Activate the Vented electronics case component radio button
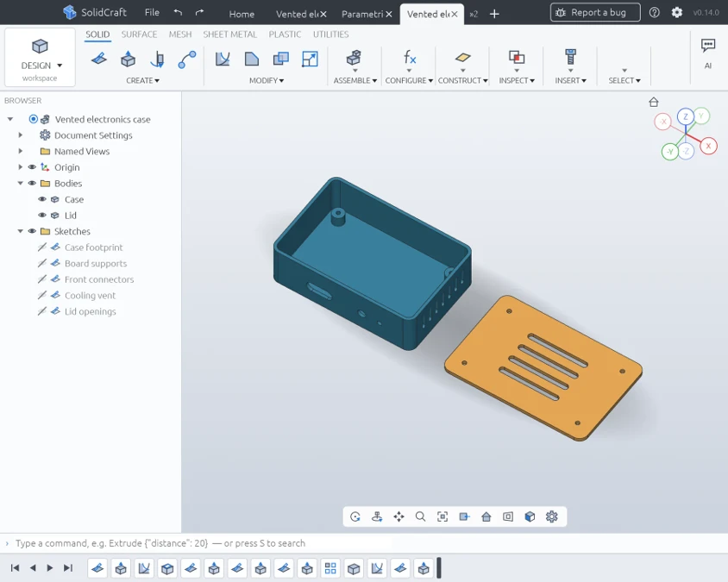The width and height of the screenshot is (728, 582). click(x=33, y=119)
